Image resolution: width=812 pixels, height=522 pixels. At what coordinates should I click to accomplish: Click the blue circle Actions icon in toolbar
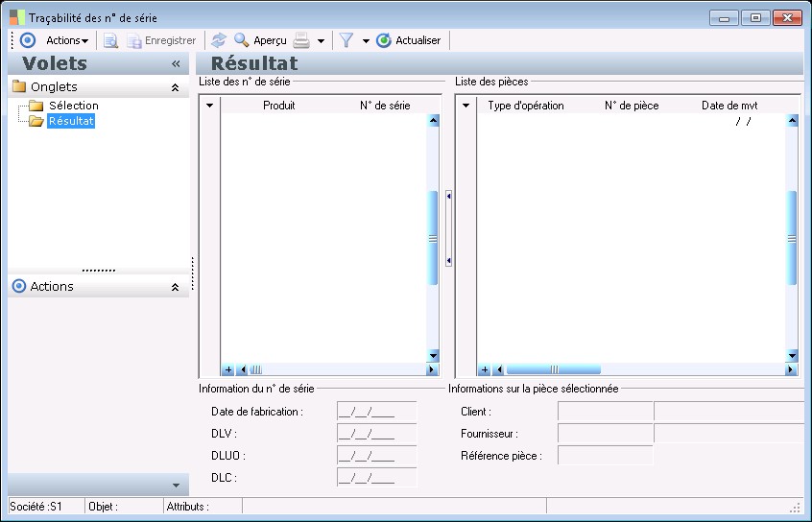click(28, 40)
